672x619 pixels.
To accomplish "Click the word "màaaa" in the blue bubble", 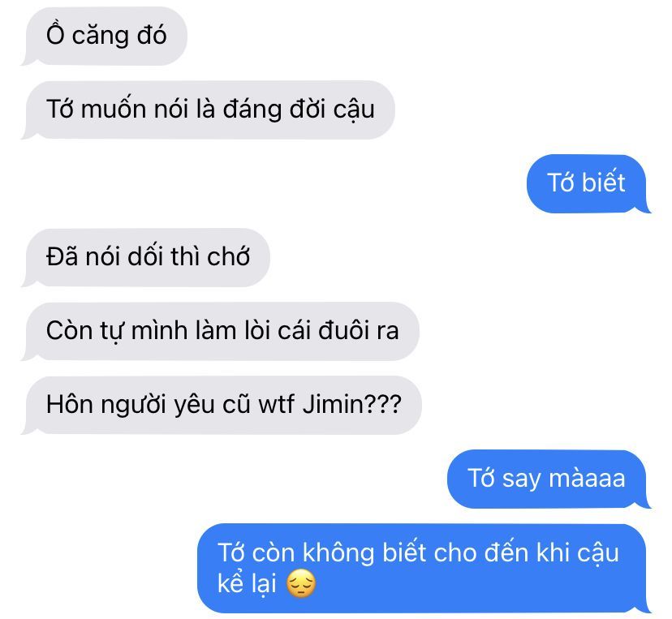I will pos(587,479).
